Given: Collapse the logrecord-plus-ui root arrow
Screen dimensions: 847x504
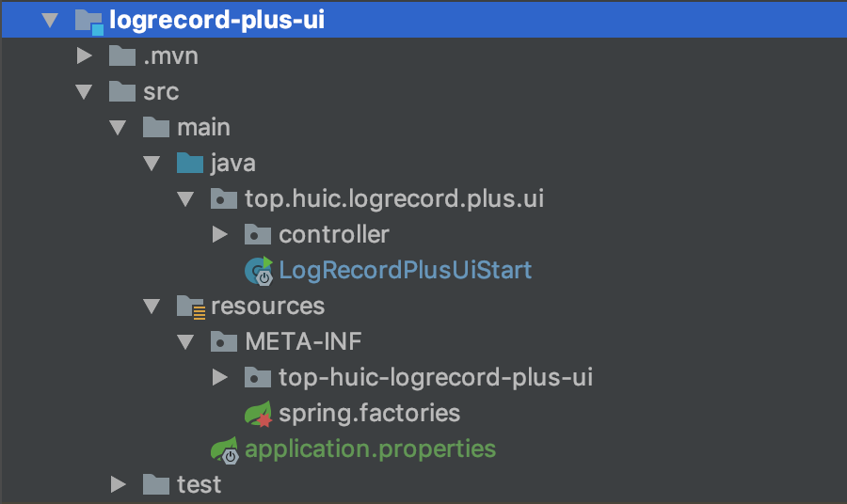Looking at the screenshot, I should (x=50, y=21).
